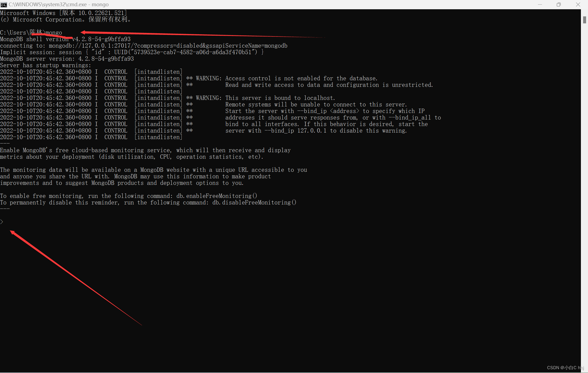The width and height of the screenshot is (588, 373).
Task: Click the restore down window button
Action: pos(559,4)
